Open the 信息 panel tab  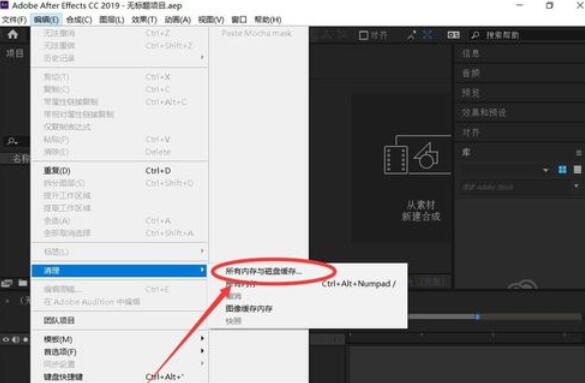470,53
